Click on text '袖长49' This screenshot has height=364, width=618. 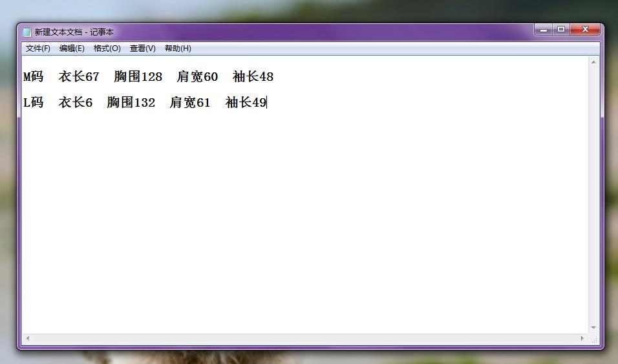tap(246, 102)
